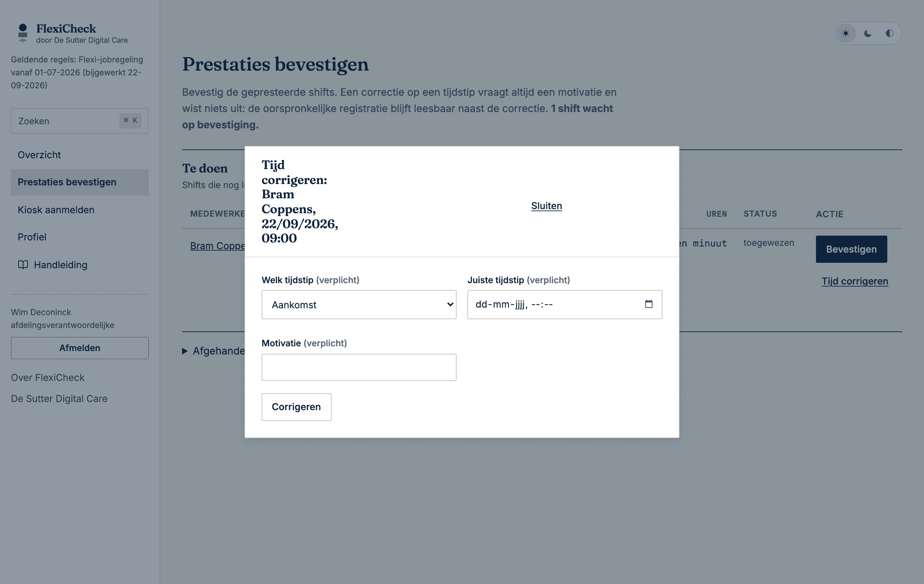This screenshot has width=924, height=584.
Task: Click the Afmelden button
Action: 79,348
